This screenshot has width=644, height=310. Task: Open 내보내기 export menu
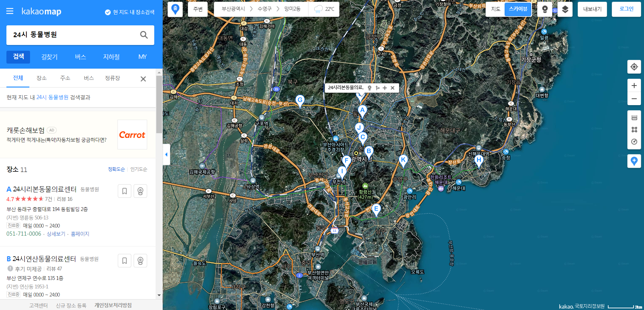(x=592, y=9)
